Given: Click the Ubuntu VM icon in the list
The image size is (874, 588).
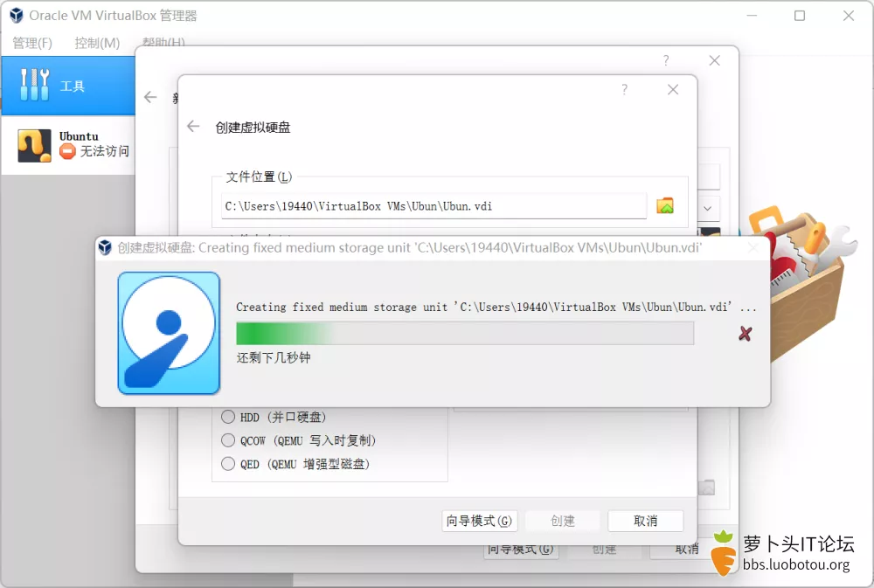Looking at the screenshot, I should click(35, 145).
